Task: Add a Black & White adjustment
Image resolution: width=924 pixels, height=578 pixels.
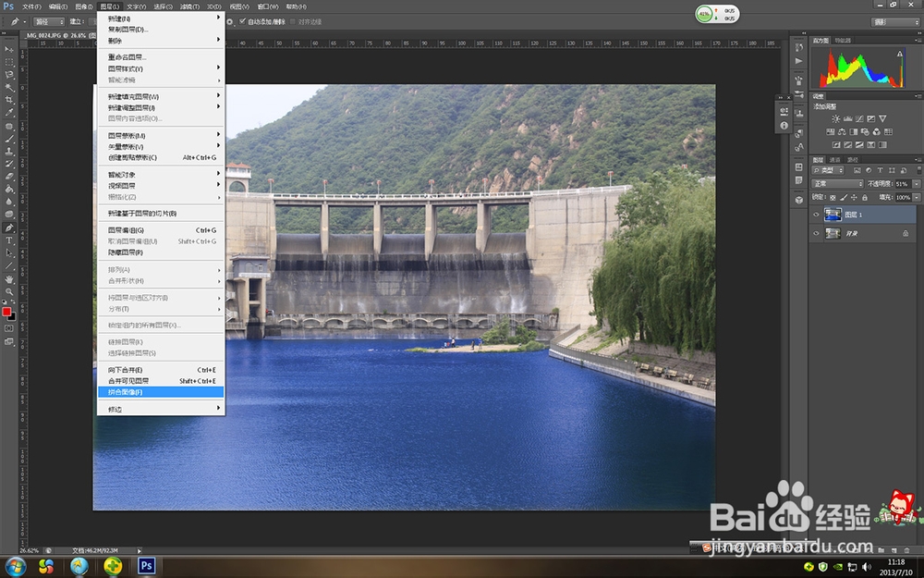Action: click(x=853, y=132)
